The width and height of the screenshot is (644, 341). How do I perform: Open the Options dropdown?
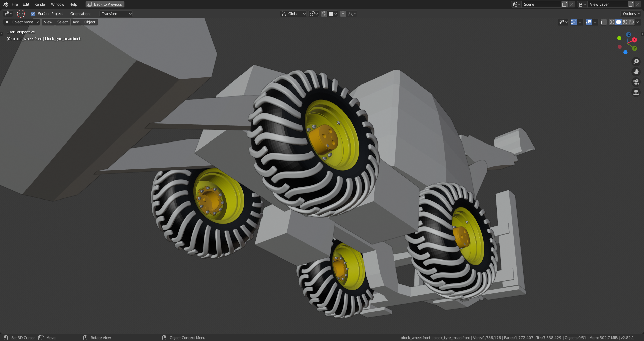pos(631,14)
